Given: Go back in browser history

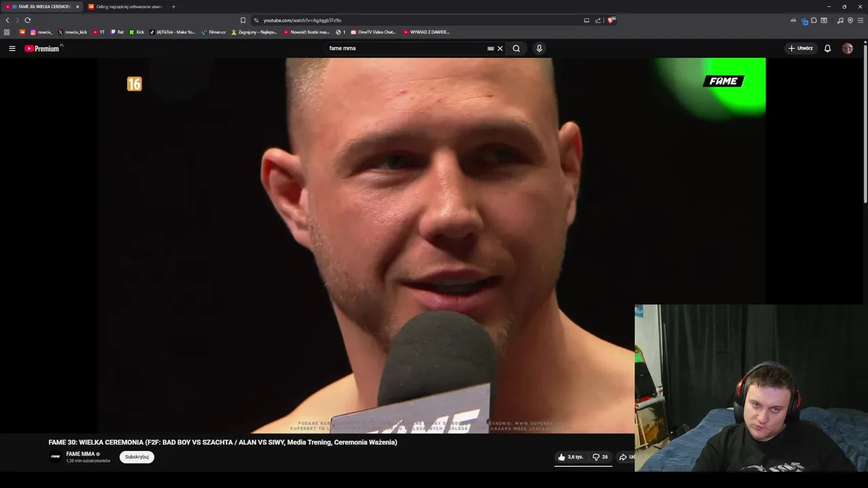Looking at the screenshot, I should (x=7, y=20).
